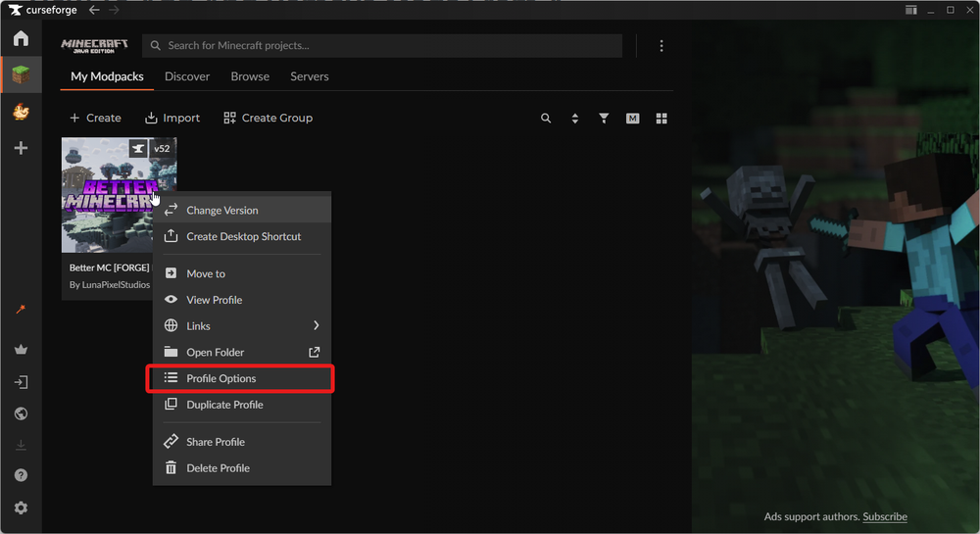Choose Share Profile
The image size is (980, 534).
[242, 442]
